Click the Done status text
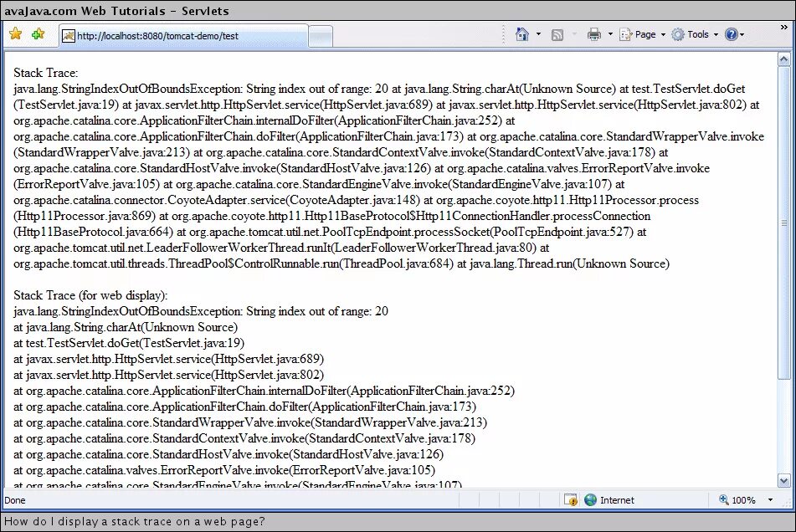The height and width of the screenshot is (532, 796). pos(15,500)
